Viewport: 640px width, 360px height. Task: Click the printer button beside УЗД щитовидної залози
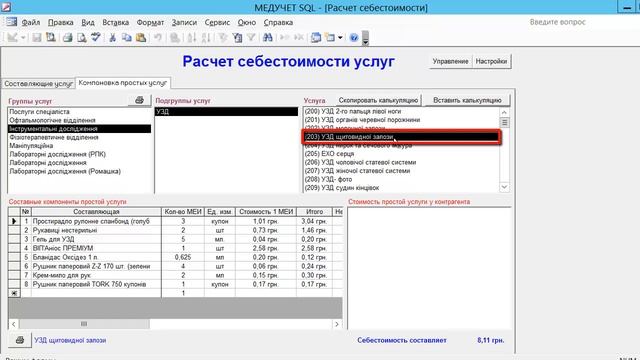click(x=20, y=340)
